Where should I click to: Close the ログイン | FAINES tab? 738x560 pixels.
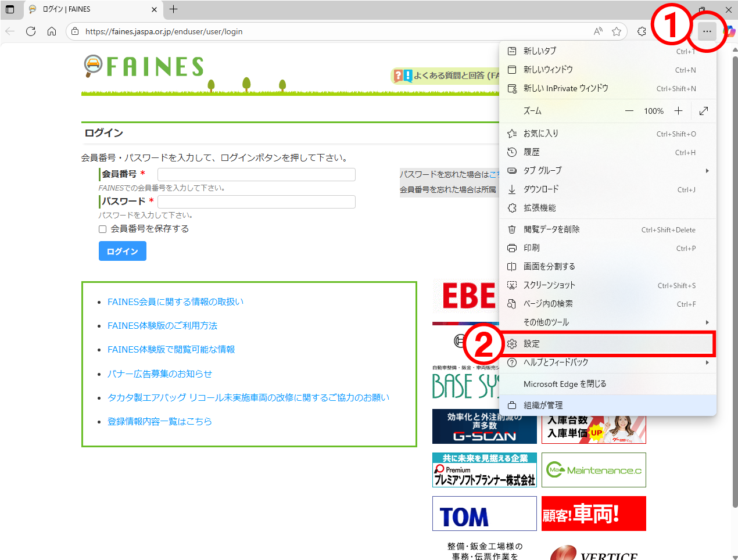coord(154,9)
